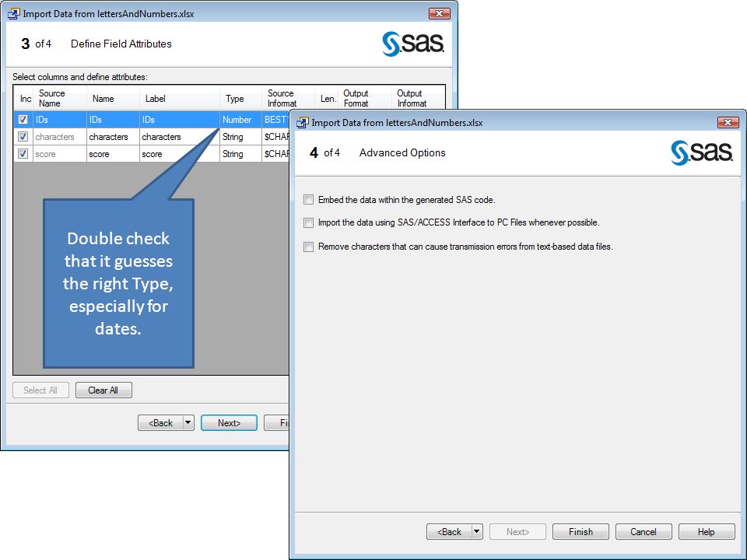
Task: Click the Name cell containing score
Action: click(113, 154)
